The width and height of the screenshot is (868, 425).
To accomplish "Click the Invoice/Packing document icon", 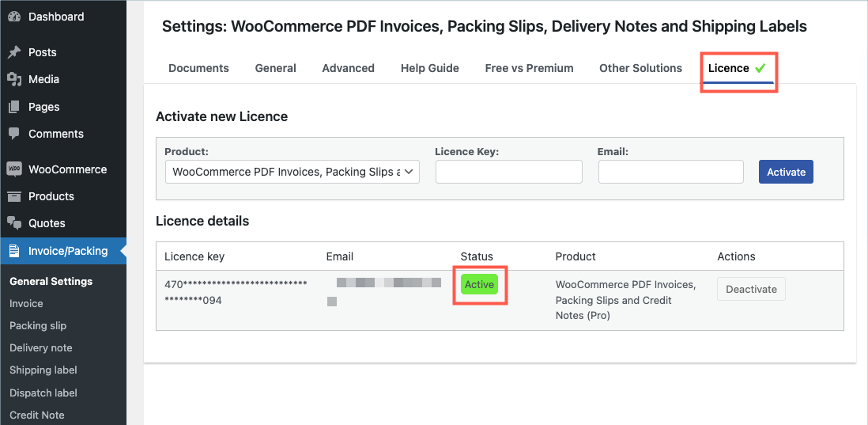I will click(14, 251).
